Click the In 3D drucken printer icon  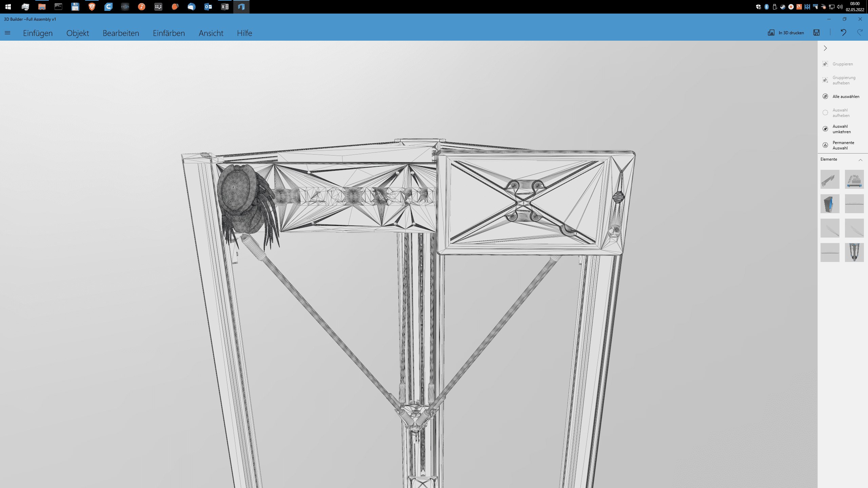click(771, 33)
